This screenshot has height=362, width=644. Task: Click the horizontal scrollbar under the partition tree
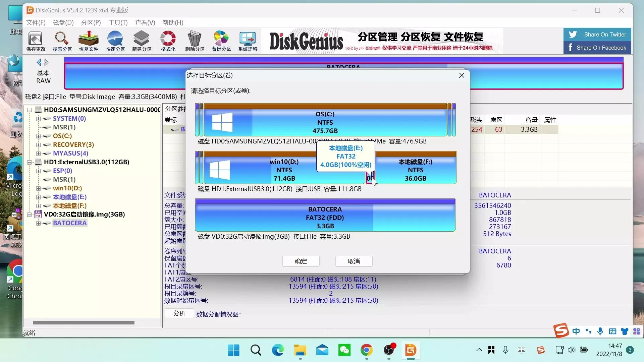[x=84, y=322]
